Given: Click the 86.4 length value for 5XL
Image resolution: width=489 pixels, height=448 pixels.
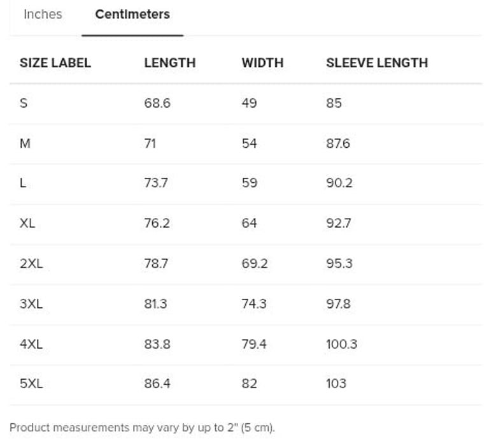Looking at the screenshot, I should [x=157, y=384].
